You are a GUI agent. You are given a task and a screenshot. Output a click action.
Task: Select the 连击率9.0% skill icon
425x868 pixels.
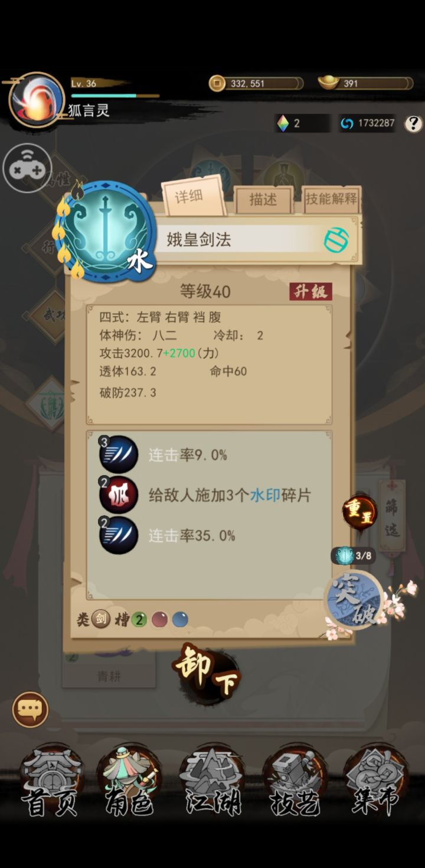(119, 455)
